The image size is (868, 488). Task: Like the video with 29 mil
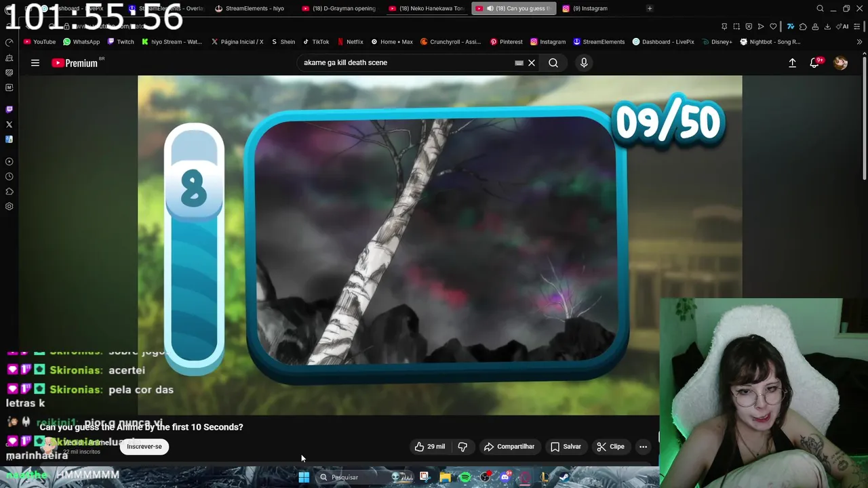[430, 447]
